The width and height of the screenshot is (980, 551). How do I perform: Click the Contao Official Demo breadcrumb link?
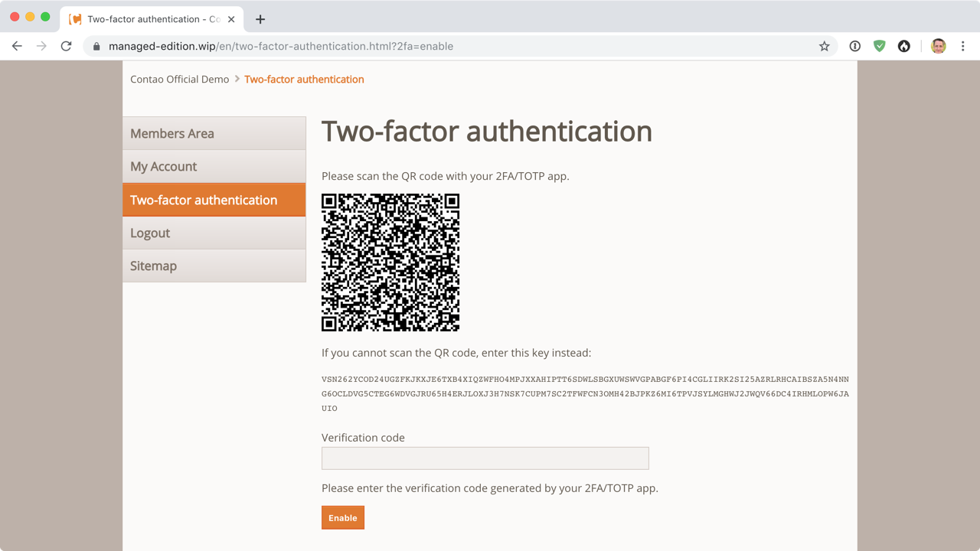pos(180,79)
